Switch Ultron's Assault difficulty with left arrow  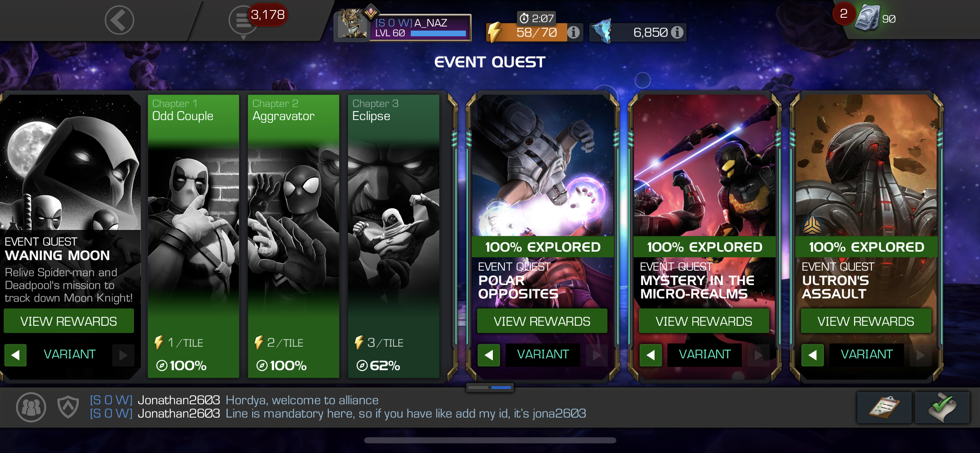(x=813, y=355)
